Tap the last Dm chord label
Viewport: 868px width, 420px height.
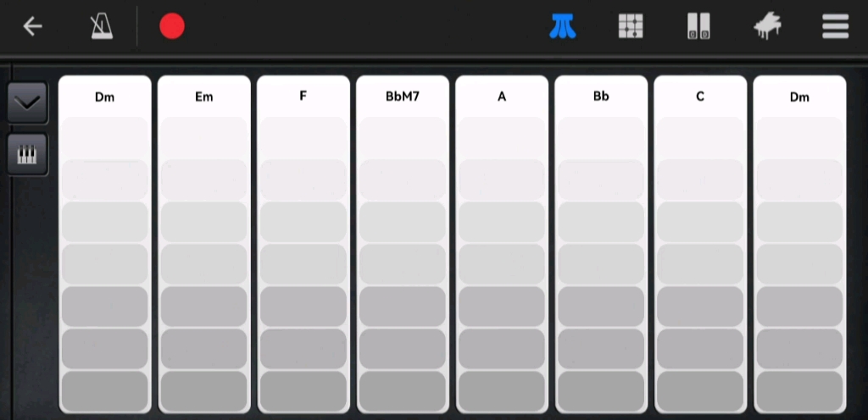coord(799,97)
